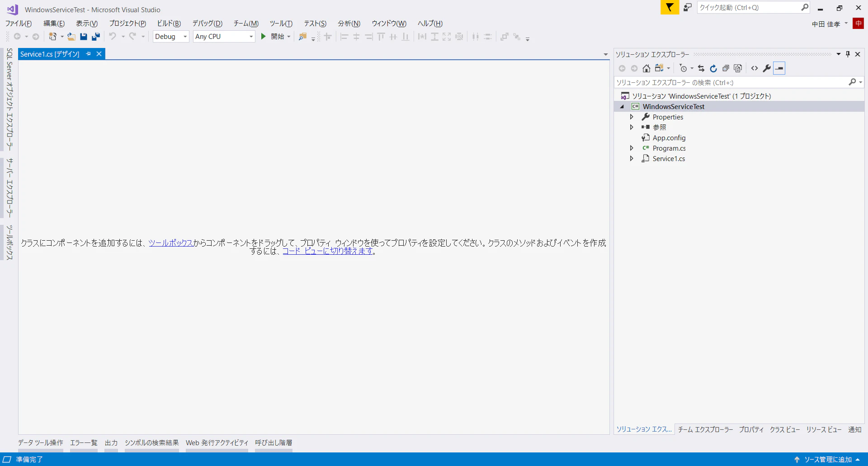Click the View Code angle brackets icon

pos(755,68)
